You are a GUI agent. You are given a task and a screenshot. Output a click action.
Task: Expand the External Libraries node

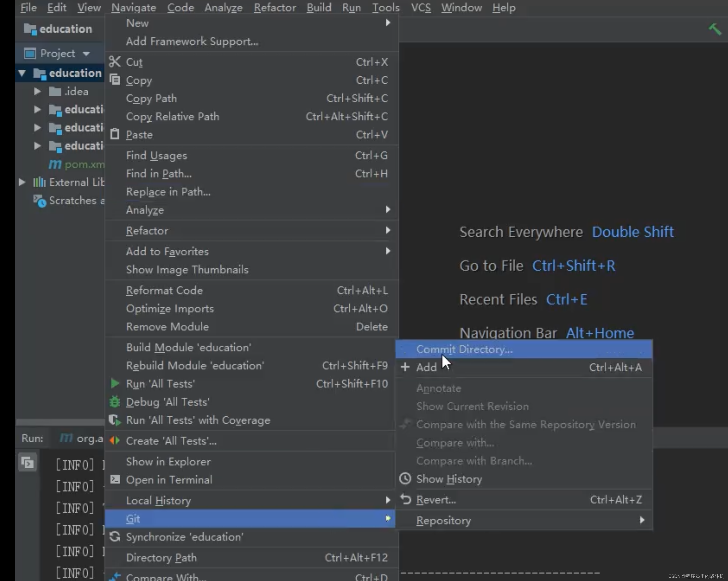[22, 182]
